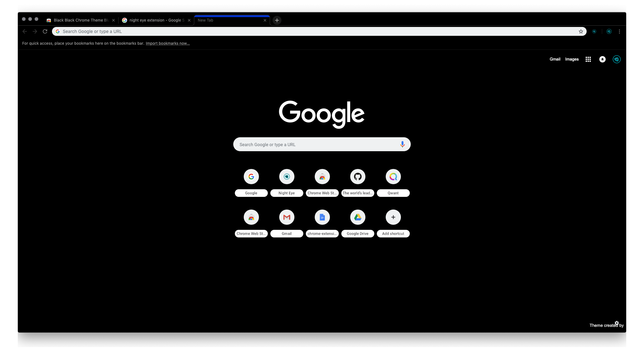Click the Gmail shortcut icon

coord(287,217)
